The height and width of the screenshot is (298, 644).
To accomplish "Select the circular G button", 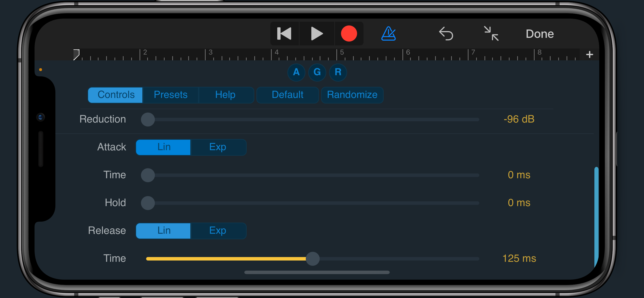I will pyautogui.click(x=317, y=72).
